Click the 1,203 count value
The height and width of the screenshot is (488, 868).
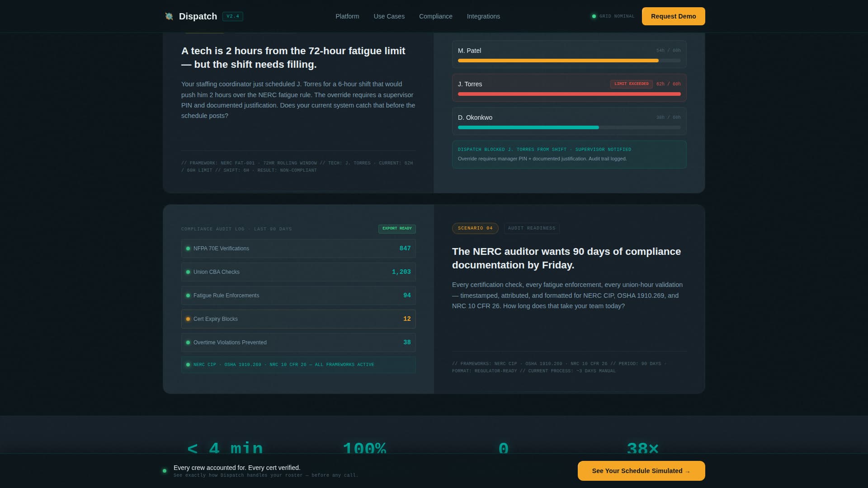pos(401,272)
